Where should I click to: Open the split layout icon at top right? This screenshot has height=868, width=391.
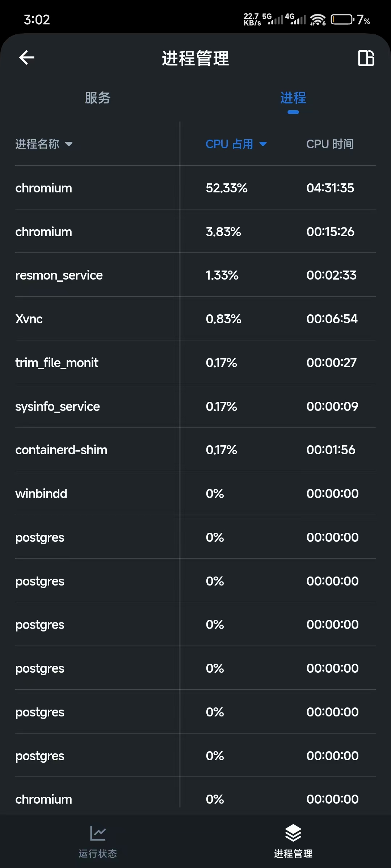[366, 58]
